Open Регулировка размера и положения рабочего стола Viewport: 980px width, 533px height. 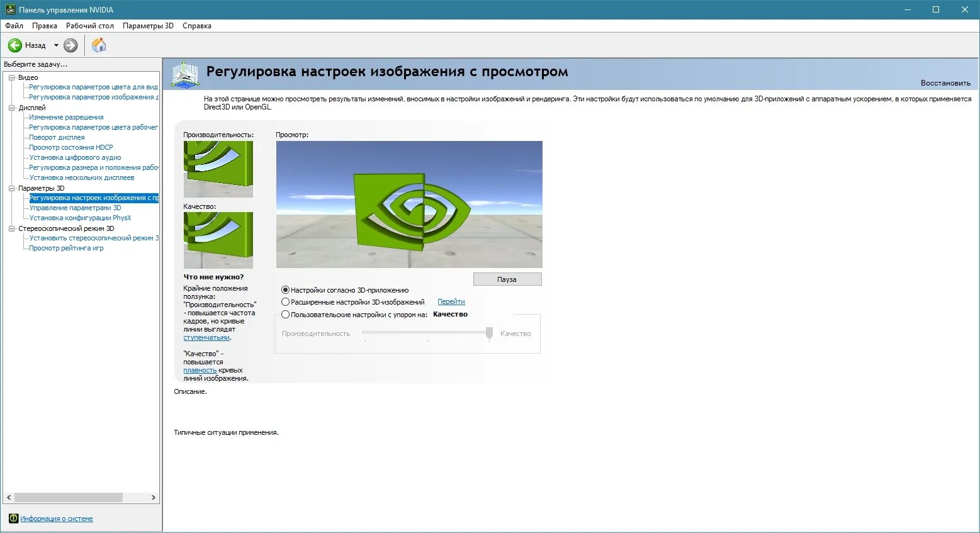(x=94, y=167)
